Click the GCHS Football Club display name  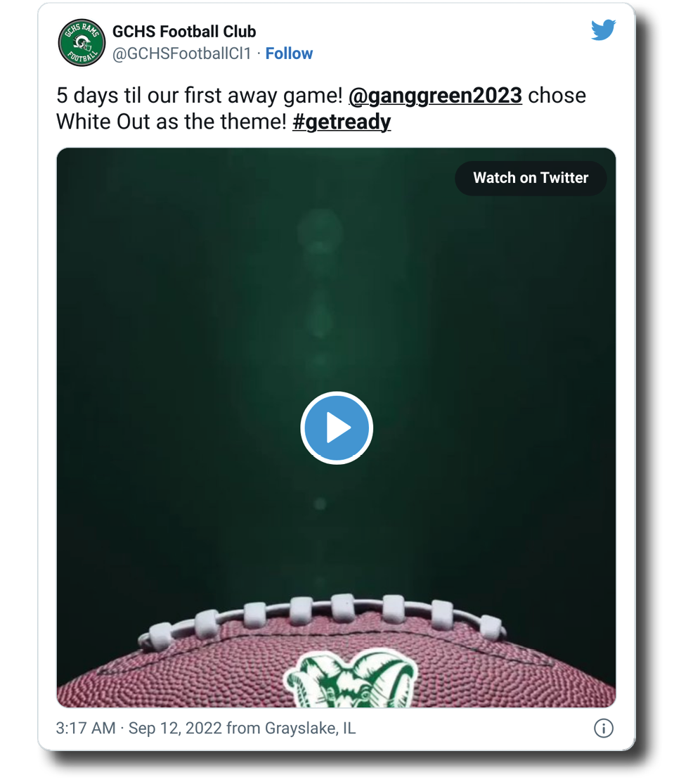pos(184,32)
